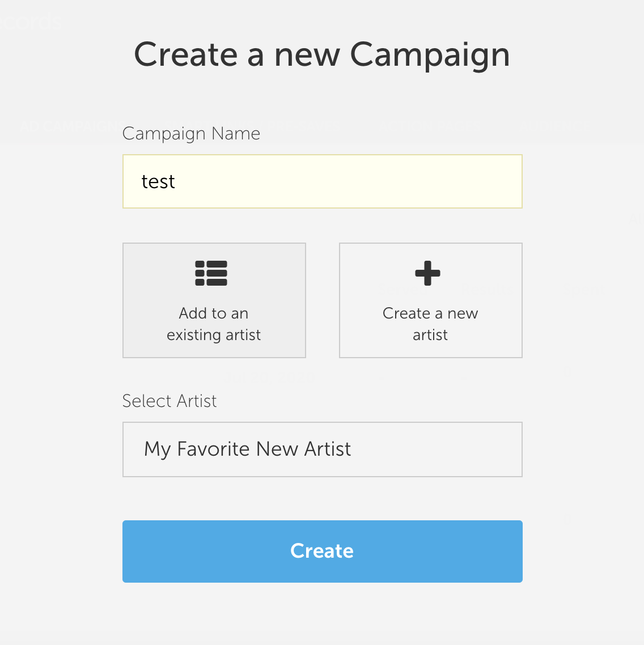644x645 pixels.
Task: Click the list icon for existing artists
Action: tap(211, 273)
